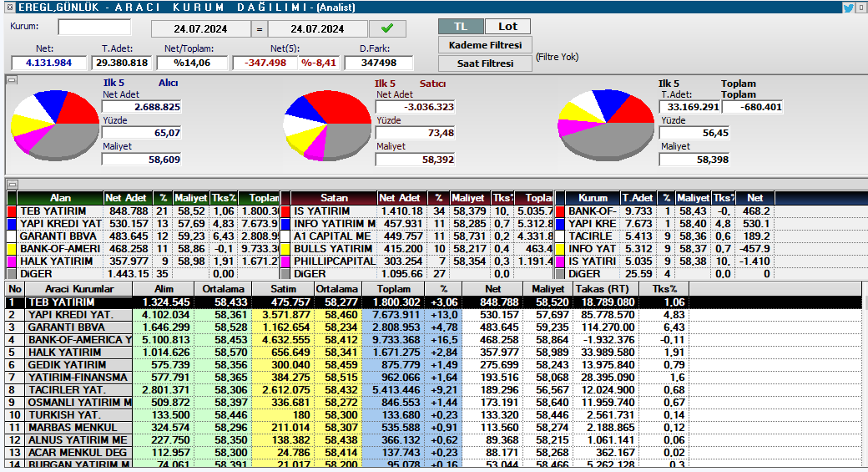Sort by the Kurum column header

tap(593, 198)
